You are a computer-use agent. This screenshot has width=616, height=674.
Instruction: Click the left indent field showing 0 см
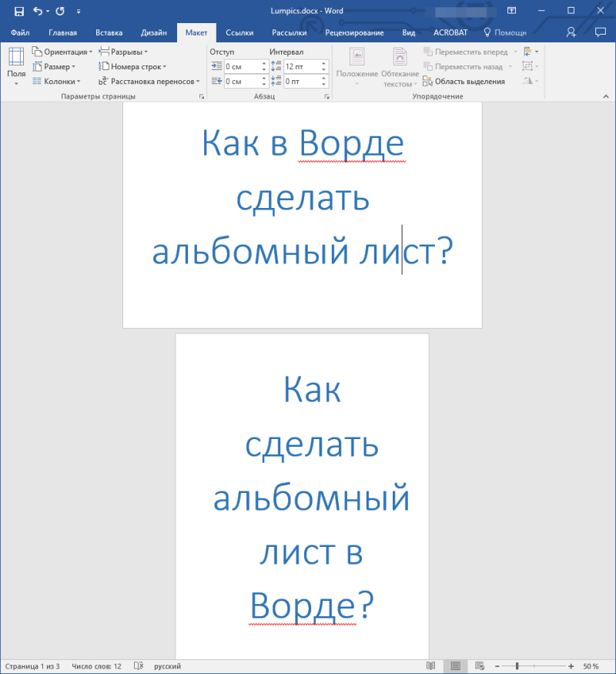[x=243, y=66]
